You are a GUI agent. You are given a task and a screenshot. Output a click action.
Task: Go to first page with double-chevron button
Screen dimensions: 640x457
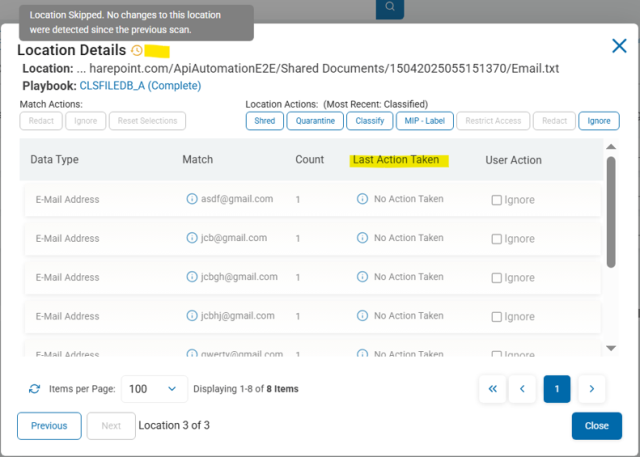pyautogui.click(x=492, y=389)
